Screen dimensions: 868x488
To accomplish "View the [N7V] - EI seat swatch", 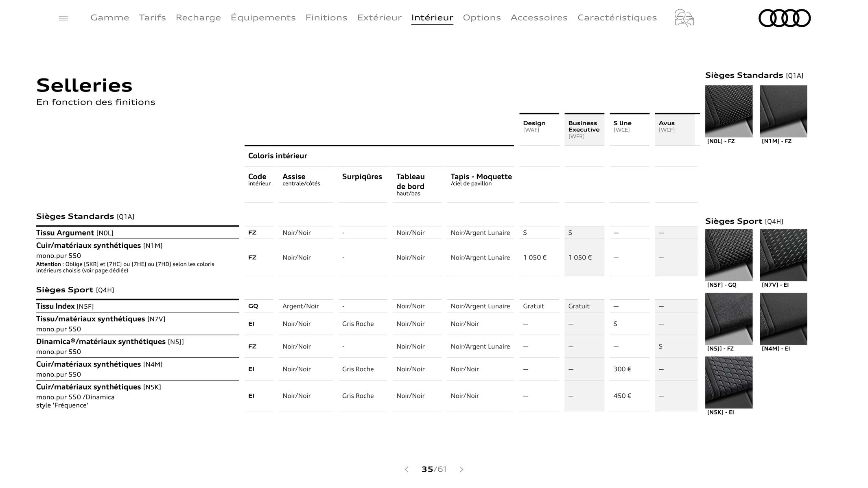I will (783, 255).
